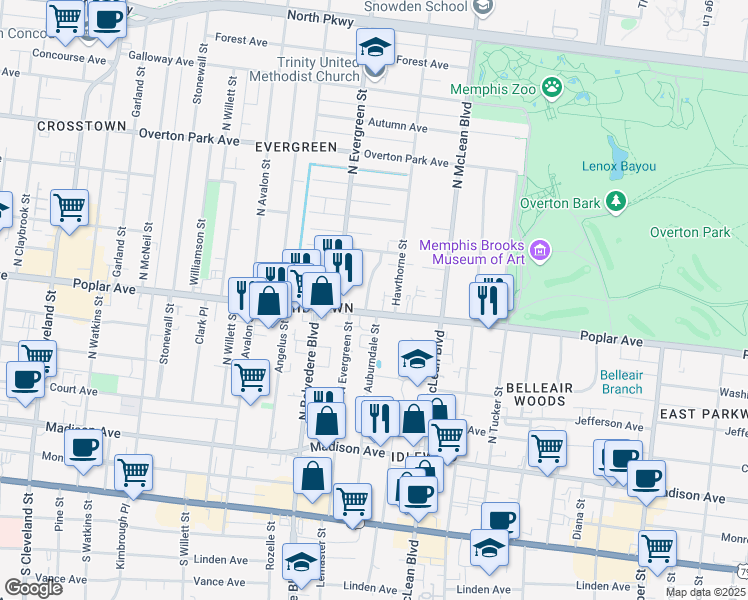Image resolution: width=748 pixels, height=600 pixels.
Task: Click the shopping bag marker on Poplar Ave at N Belvedere Blvd
Action: tap(322, 291)
